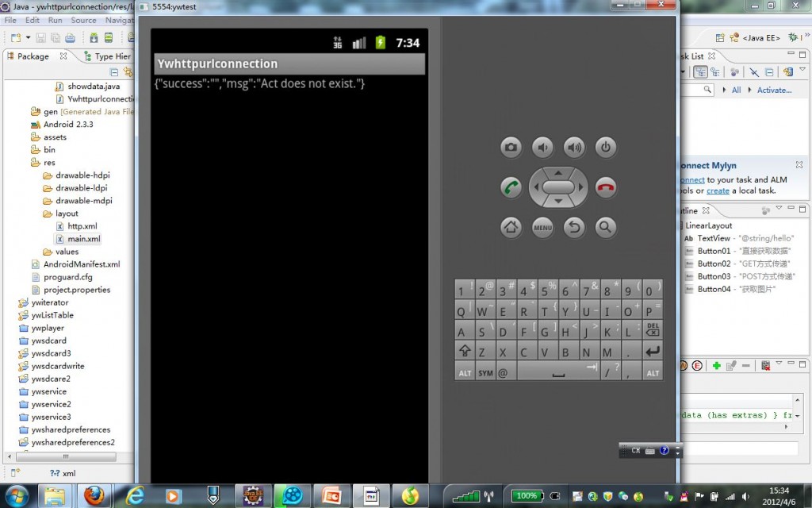The height and width of the screenshot is (508, 812).
Task: Select the ywservice2 project
Action: click(45, 404)
